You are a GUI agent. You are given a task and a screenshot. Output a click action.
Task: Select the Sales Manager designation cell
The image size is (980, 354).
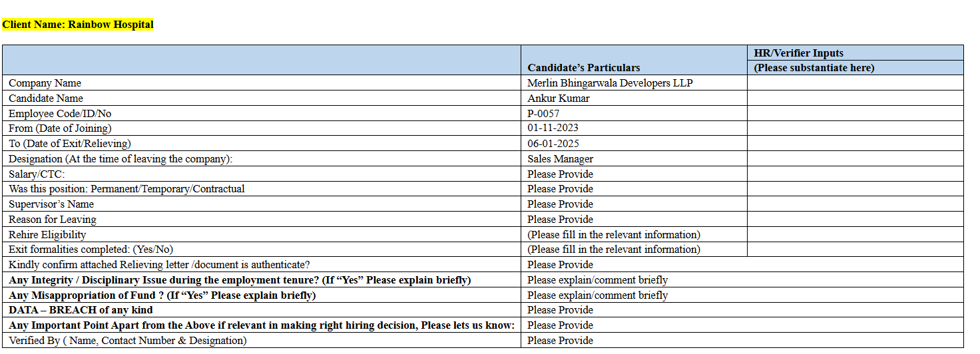coord(560,159)
